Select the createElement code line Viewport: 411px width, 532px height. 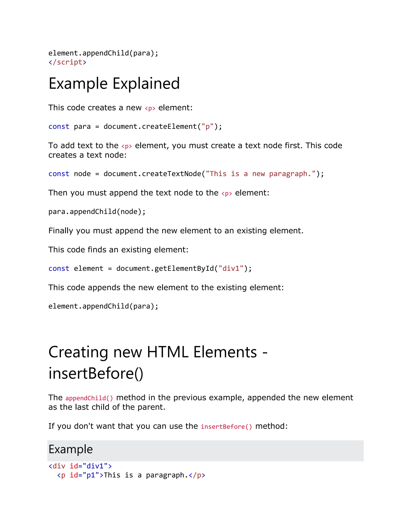tap(135, 127)
